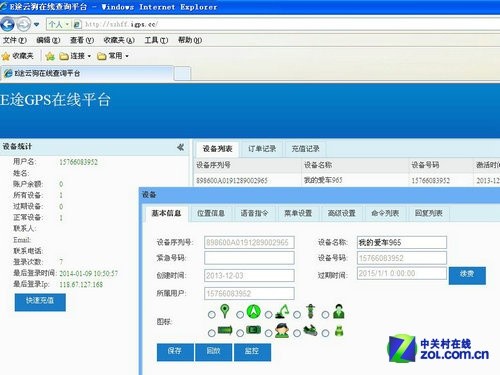
Task: Click the username 15766083952 in stats panel
Action: [79, 162]
